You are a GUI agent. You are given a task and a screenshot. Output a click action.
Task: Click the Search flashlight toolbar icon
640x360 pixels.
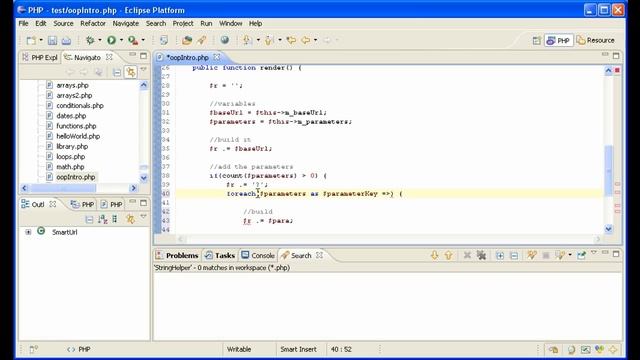202,40
